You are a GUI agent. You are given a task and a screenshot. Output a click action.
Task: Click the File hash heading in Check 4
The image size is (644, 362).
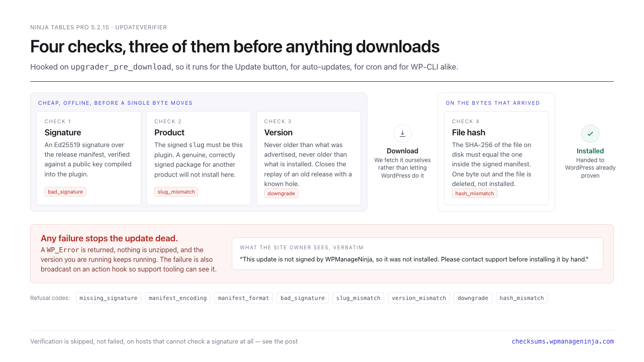(469, 132)
